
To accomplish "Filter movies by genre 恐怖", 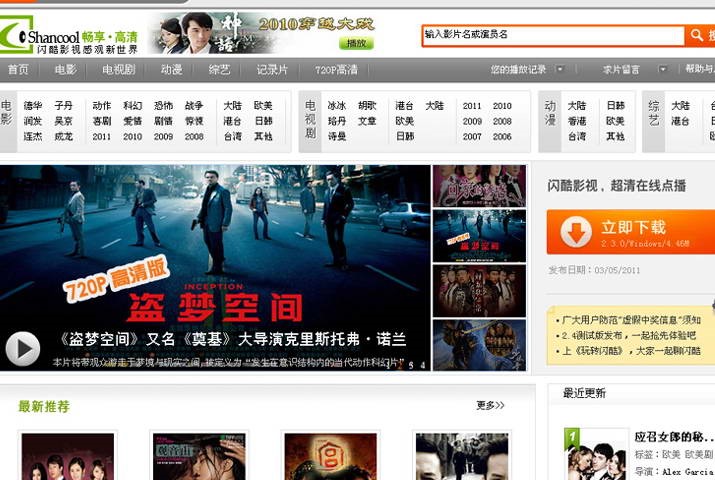I will pyautogui.click(x=163, y=106).
